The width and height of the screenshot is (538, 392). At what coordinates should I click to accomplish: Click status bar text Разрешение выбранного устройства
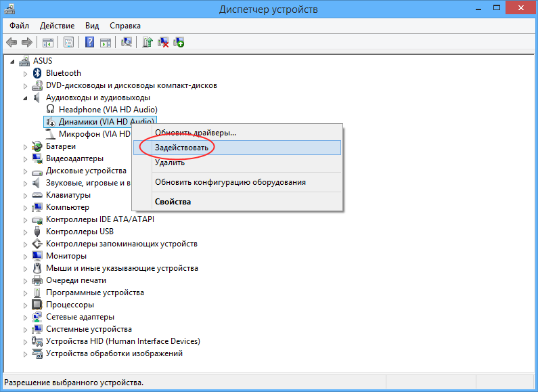(74, 383)
